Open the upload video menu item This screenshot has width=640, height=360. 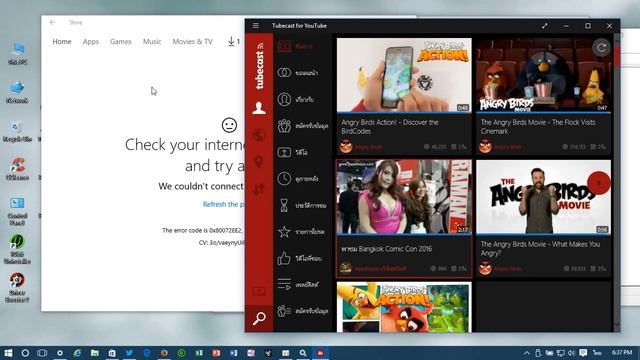pos(302,152)
